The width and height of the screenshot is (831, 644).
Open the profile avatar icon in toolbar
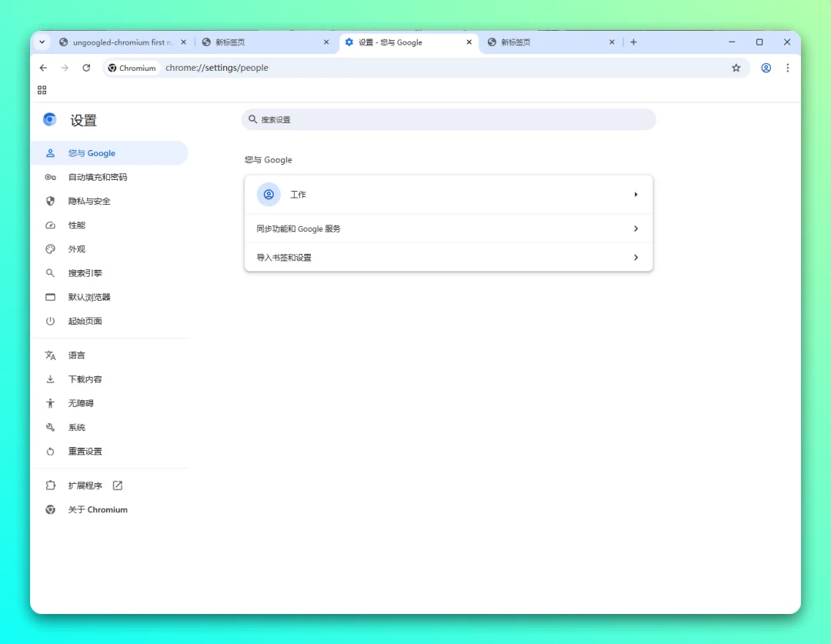(x=766, y=68)
